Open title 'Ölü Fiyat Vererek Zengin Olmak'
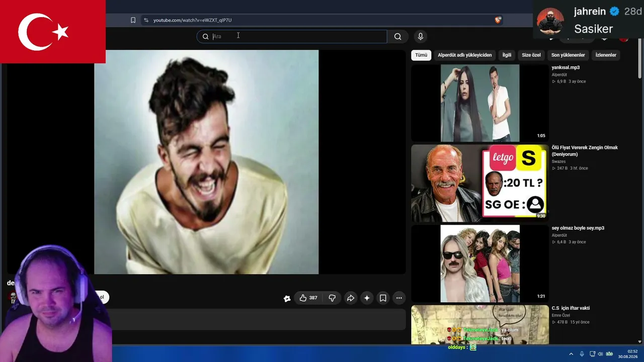This screenshot has height=362, width=644. 585,151
